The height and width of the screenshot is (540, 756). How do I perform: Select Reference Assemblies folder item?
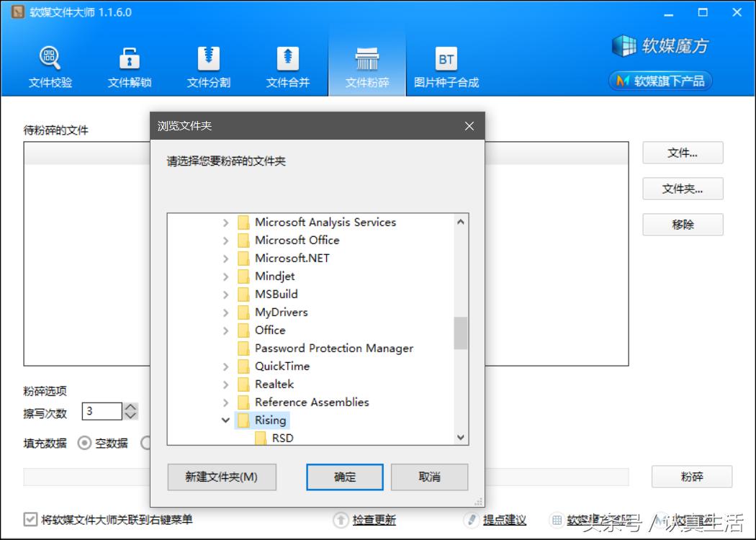[304, 402]
